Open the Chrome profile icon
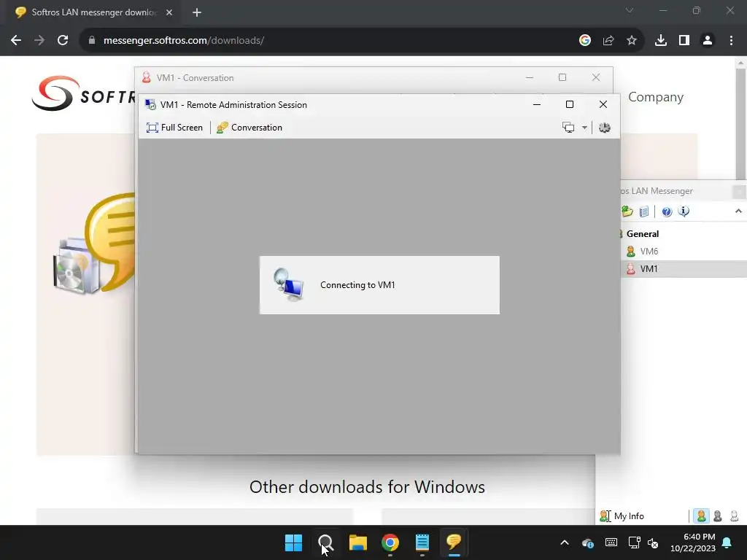This screenshot has height=560, width=747. 708,41
